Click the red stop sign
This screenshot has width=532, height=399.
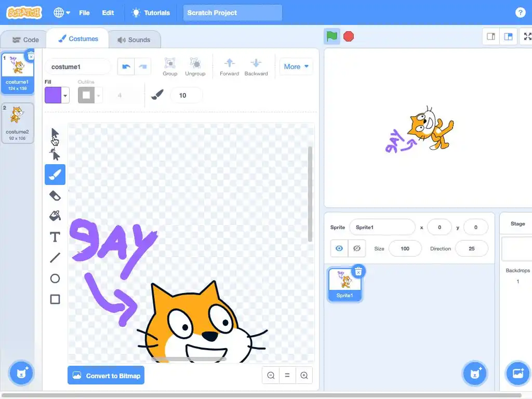(349, 36)
